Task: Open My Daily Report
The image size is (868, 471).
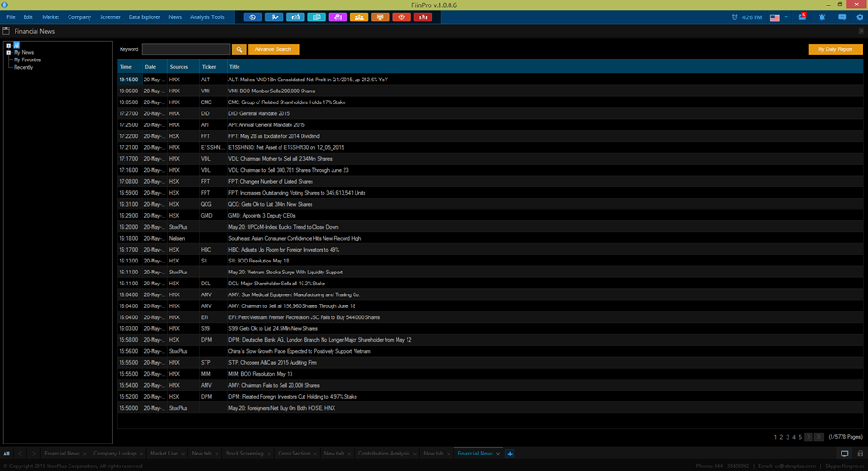Action: (x=835, y=49)
